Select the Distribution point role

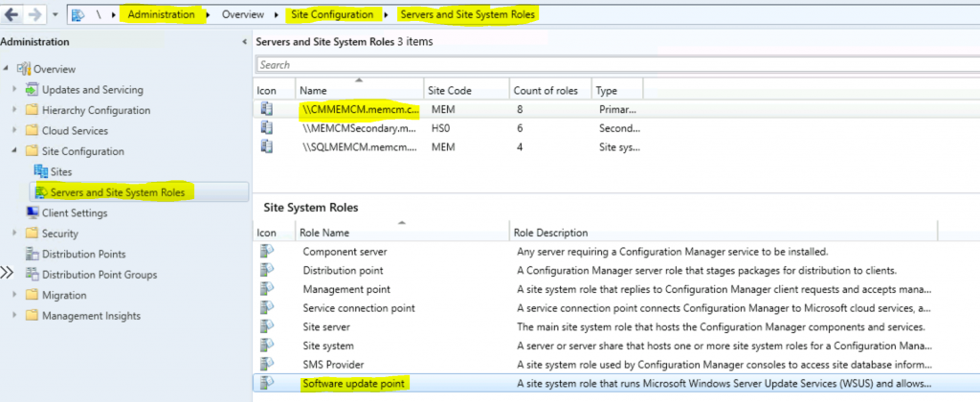pyautogui.click(x=615, y=271)
